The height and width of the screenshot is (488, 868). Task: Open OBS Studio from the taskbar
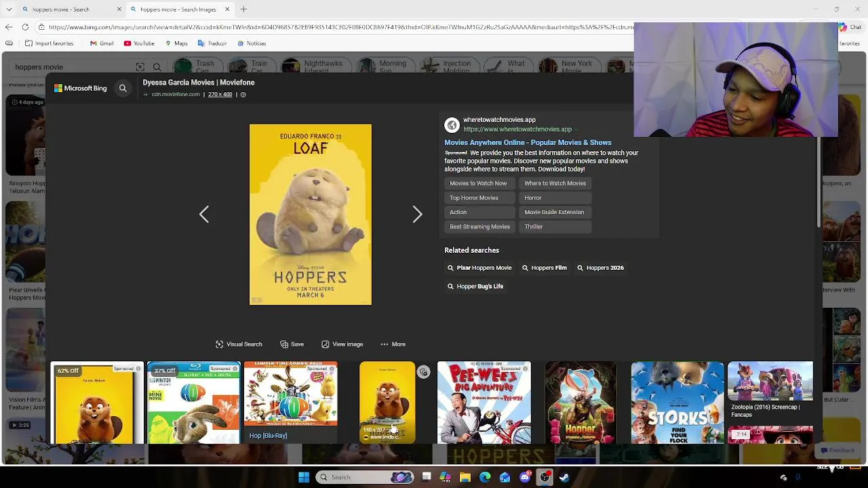(x=545, y=477)
